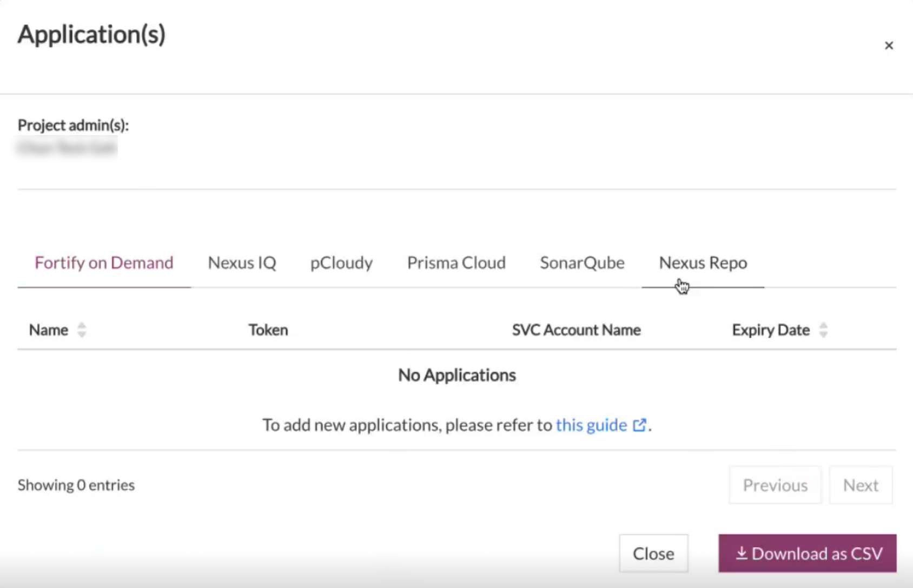Sort by the Expiry Date column arrows
The width and height of the screenshot is (913, 588).
[x=823, y=330]
